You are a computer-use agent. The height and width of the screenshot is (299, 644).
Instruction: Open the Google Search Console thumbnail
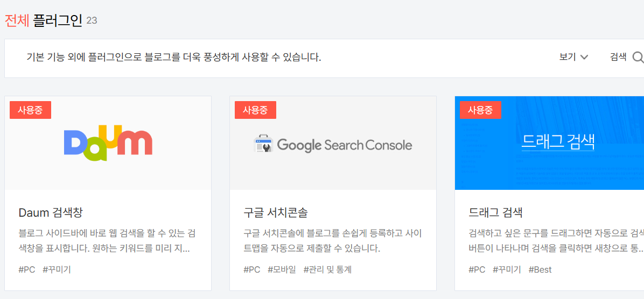pos(333,143)
